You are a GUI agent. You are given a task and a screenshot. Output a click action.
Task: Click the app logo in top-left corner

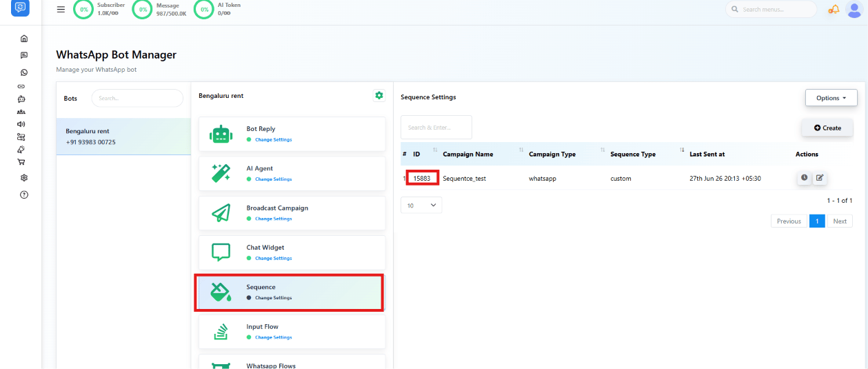point(21,8)
